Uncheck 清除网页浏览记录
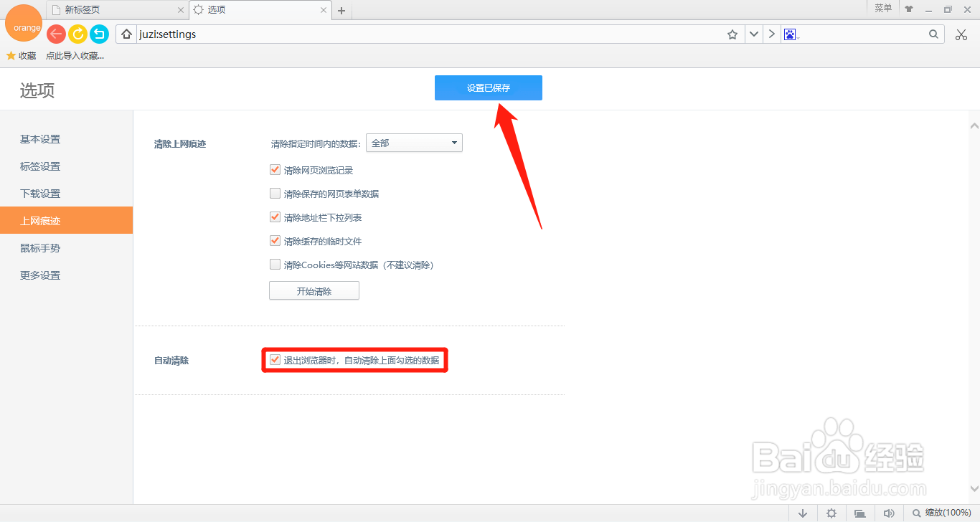 tap(275, 170)
